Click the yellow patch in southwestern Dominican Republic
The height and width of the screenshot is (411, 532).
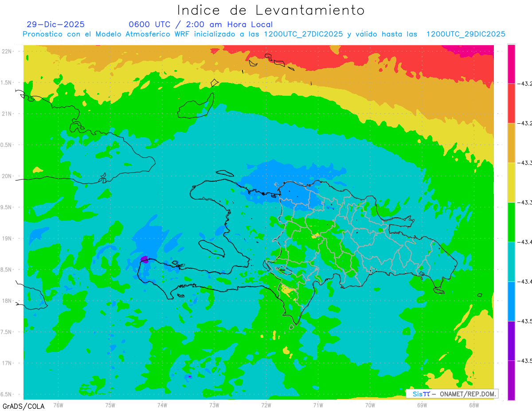[x=287, y=291]
